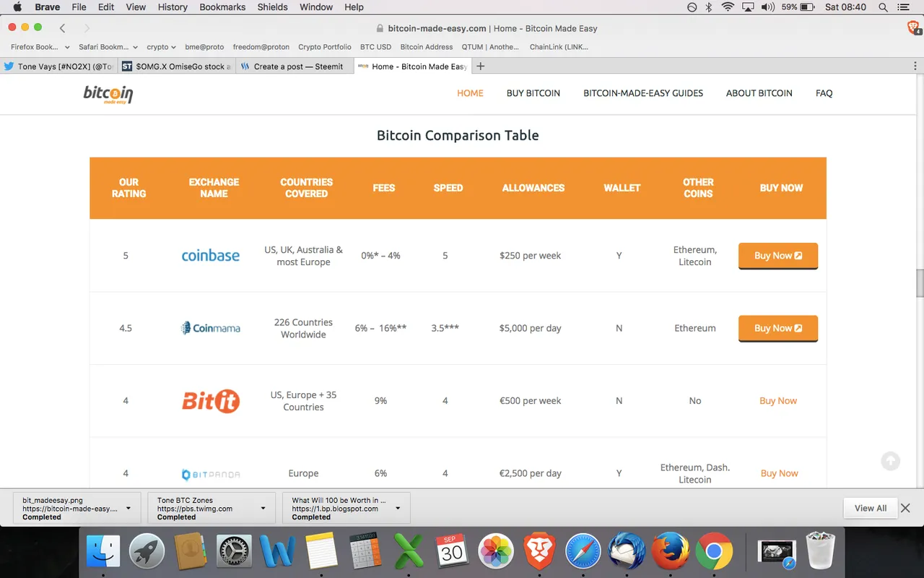
Task: Launch Launchpad rocket icon in Dock
Action: (x=147, y=552)
